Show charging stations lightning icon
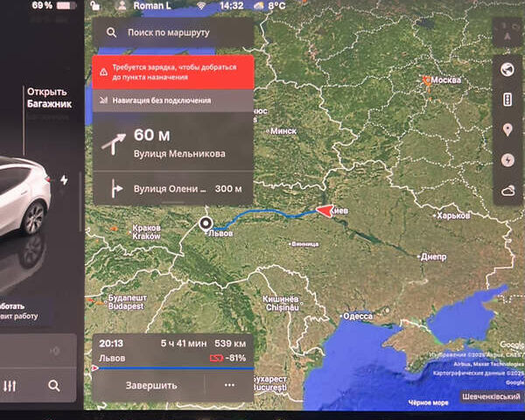Screen dimensions: 525x420 [507, 160]
